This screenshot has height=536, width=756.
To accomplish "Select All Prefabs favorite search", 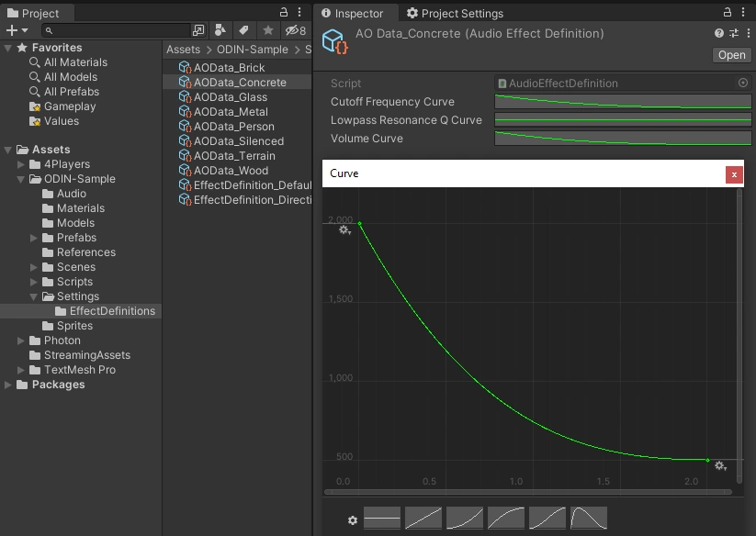I will pyautogui.click(x=72, y=92).
